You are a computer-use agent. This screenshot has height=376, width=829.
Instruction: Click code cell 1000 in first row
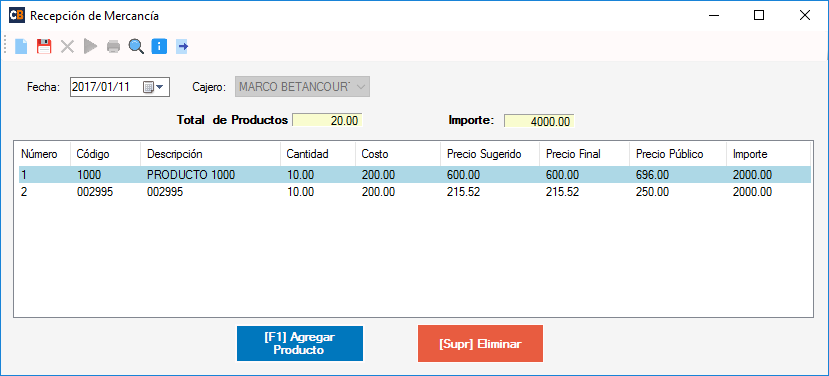point(89,175)
